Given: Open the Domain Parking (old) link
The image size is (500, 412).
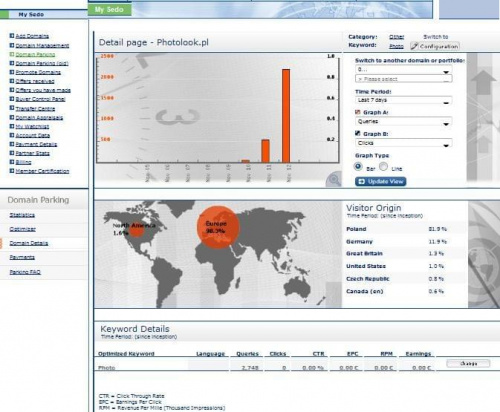Looking at the screenshot, I should [x=42, y=63].
